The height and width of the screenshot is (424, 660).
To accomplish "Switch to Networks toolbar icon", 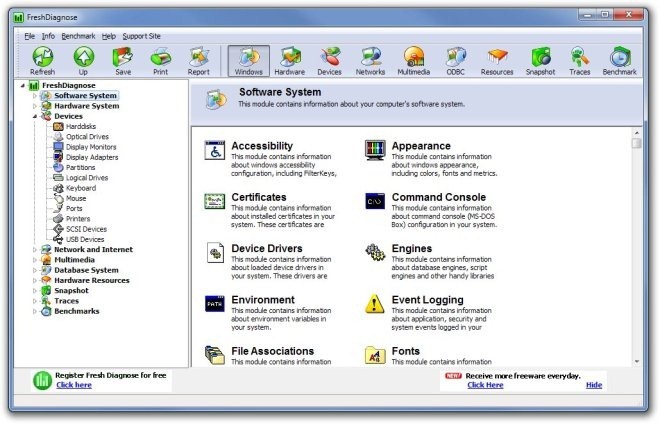I will click(x=370, y=61).
